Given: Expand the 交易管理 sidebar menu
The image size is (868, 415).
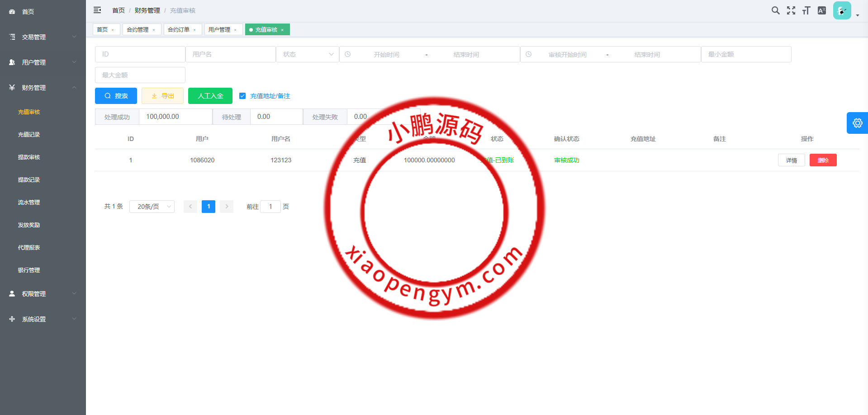Looking at the screenshot, I should click(43, 37).
